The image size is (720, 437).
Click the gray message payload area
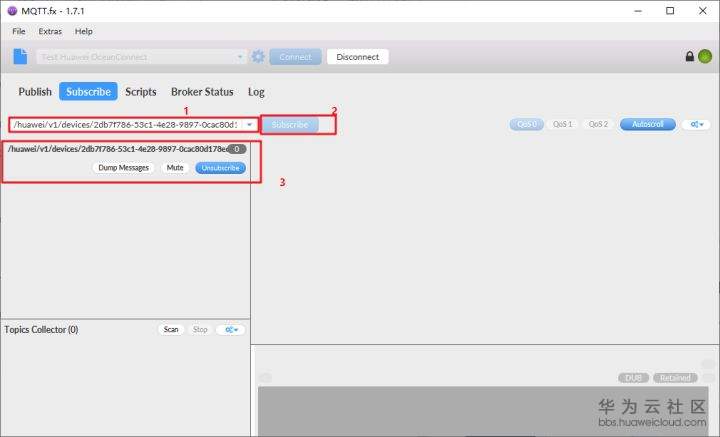pos(482,411)
